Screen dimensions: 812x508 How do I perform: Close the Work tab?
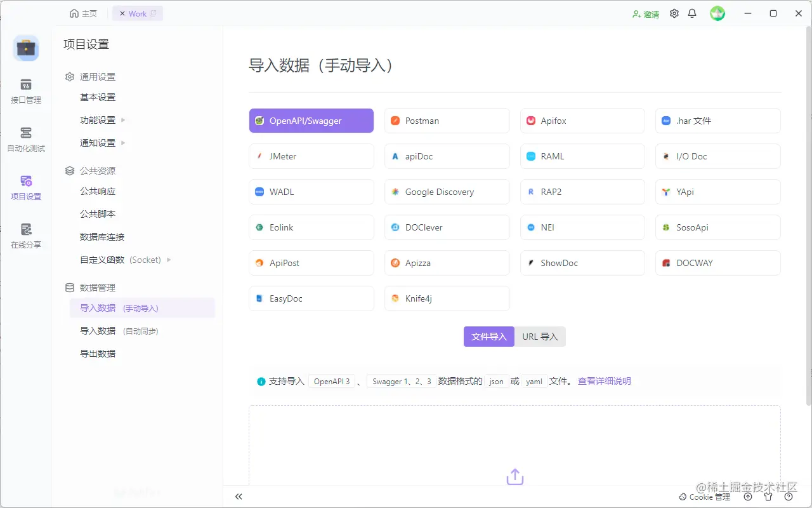click(122, 13)
